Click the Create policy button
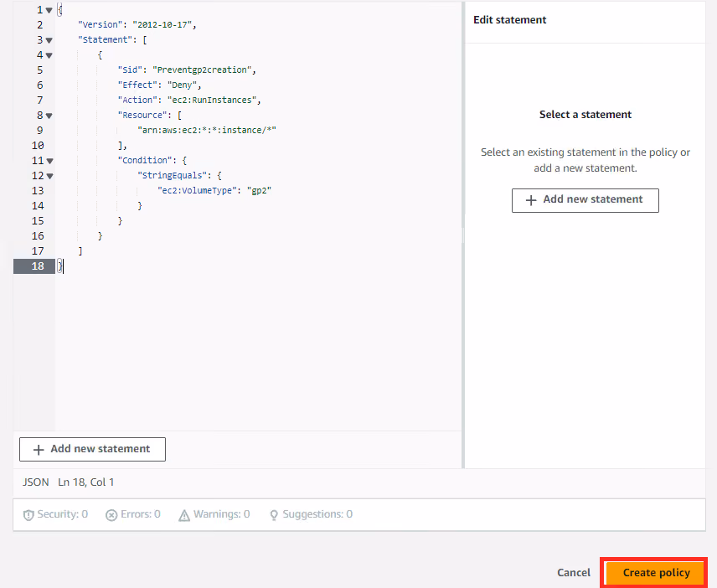Image resolution: width=717 pixels, height=588 pixels. [655, 572]
